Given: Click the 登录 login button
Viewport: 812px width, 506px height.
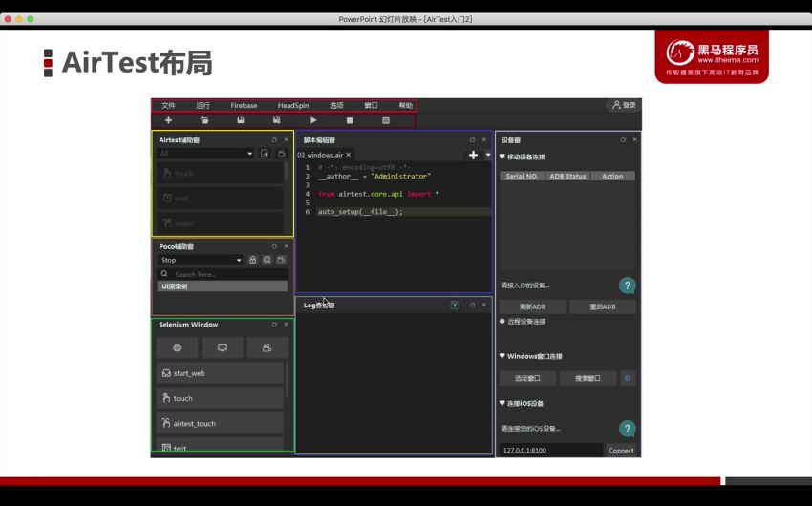Looking at the screenshot, I should [x=624, y=105].
